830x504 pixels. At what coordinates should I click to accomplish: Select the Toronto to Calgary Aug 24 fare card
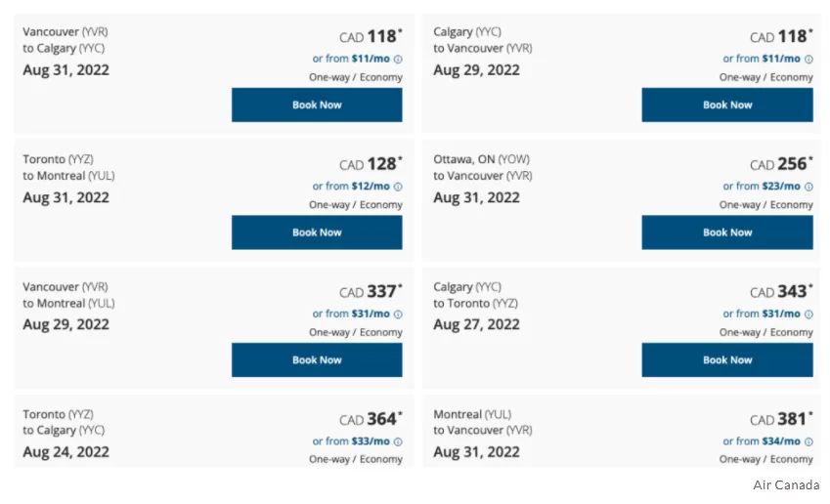tap(214, 432)
